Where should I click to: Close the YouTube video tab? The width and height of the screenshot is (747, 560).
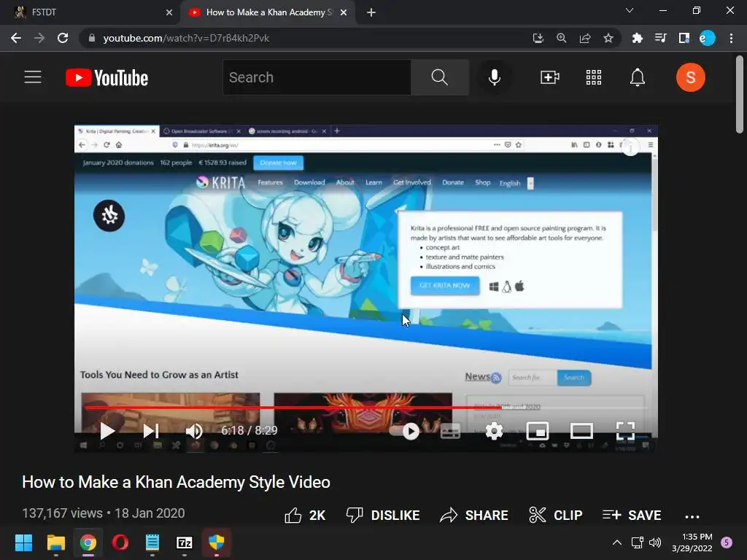(x=344, y=12)
